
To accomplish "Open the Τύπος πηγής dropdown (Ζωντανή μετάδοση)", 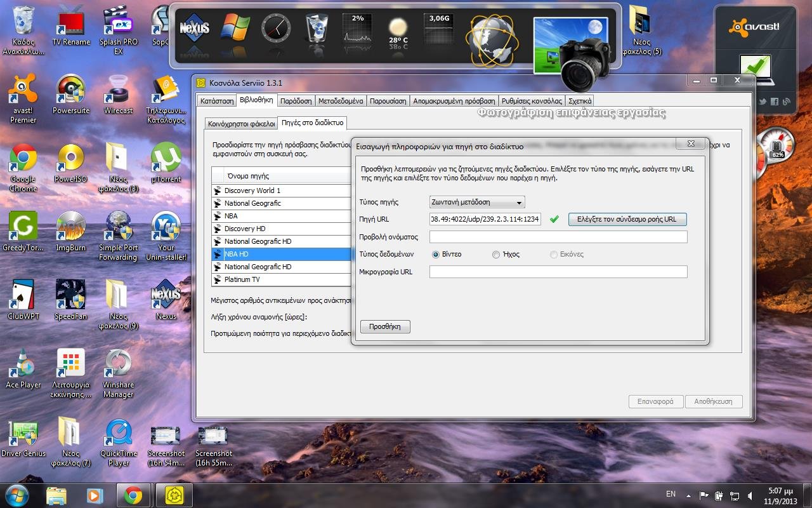I will coord(477,203).
